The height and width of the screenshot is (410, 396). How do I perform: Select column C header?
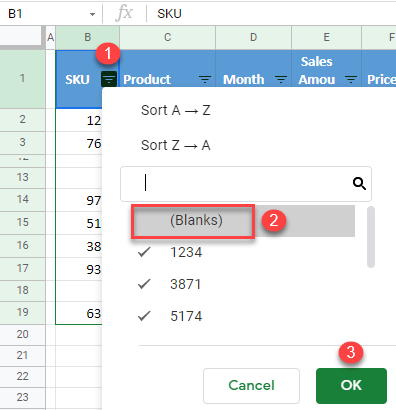[167, 37]
